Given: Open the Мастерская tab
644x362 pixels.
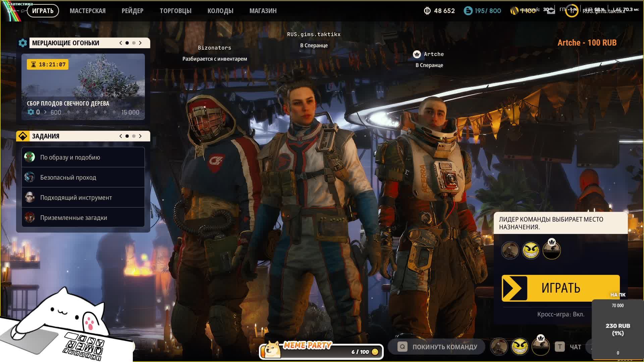Looking at the screenshot, I should click(88, 11).
